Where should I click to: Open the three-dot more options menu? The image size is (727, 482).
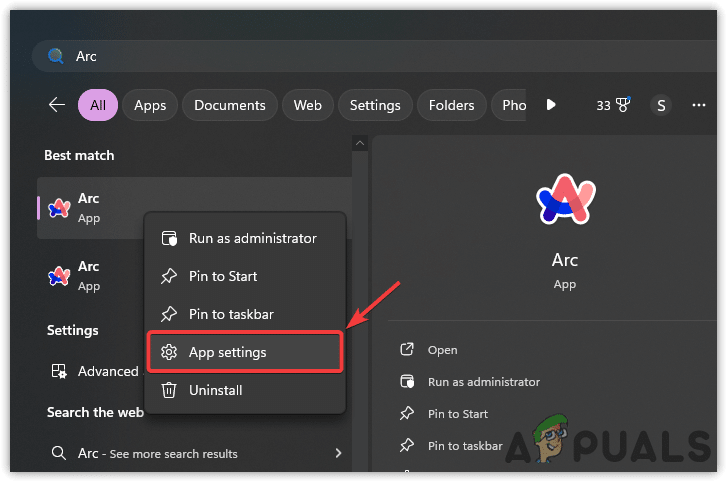click(699, 105)
